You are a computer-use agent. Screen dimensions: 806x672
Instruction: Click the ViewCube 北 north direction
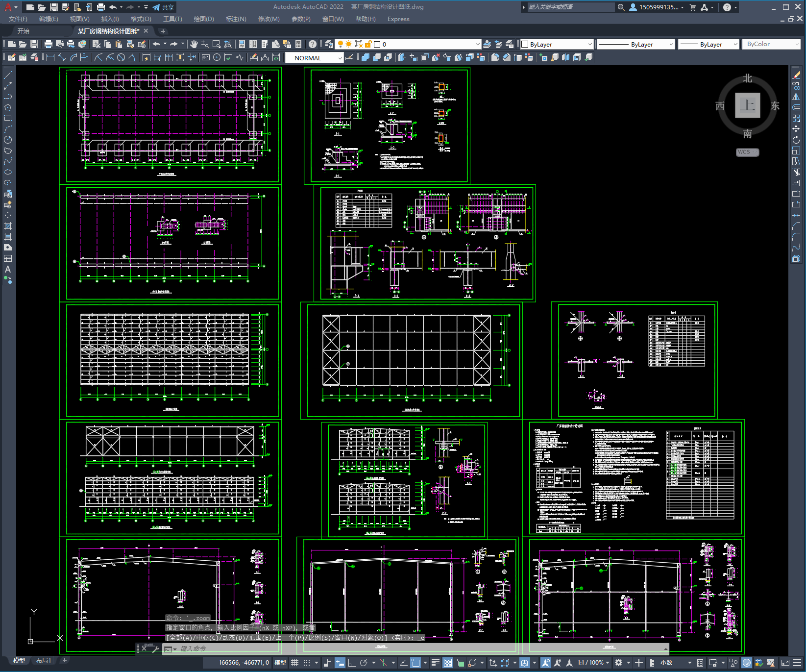pyautogui.click(x=747, y=78)
